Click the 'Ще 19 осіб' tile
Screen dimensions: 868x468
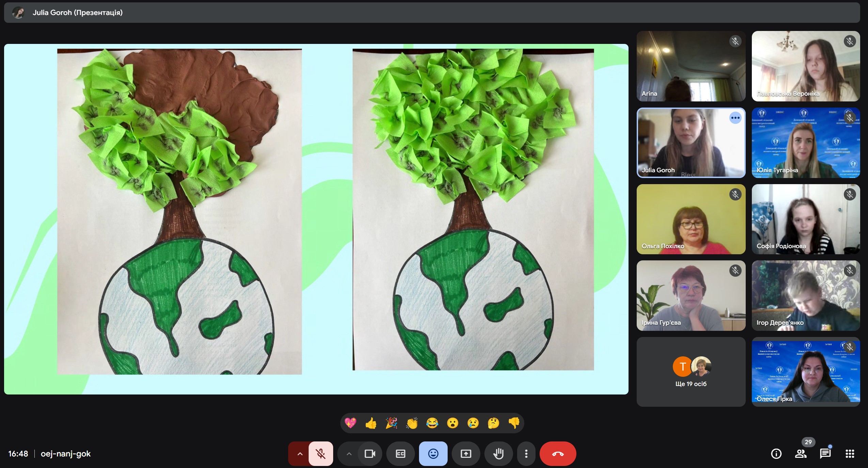pyautogui.click(x=691, y=372)
